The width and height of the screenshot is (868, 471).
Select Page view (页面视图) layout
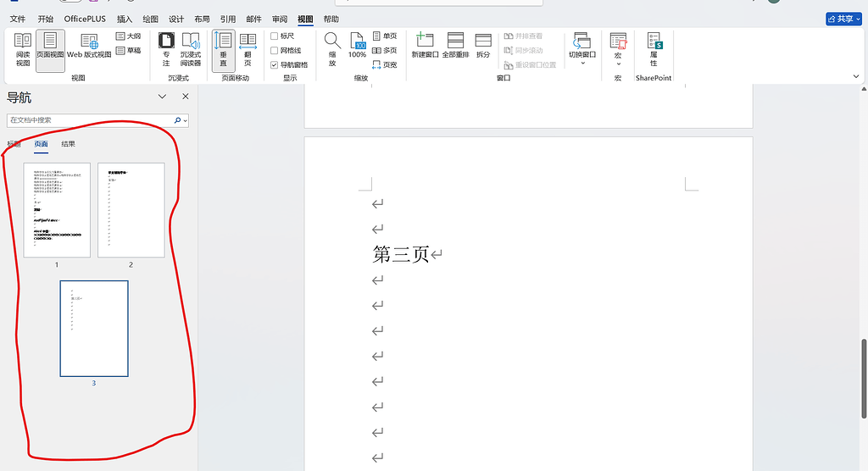point(50,50)
